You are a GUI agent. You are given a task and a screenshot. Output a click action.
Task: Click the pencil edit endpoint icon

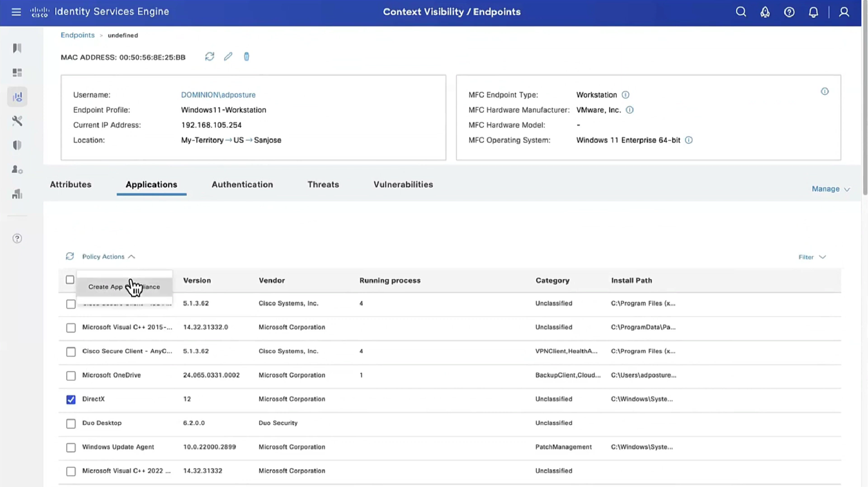click(x=228, y=57)
